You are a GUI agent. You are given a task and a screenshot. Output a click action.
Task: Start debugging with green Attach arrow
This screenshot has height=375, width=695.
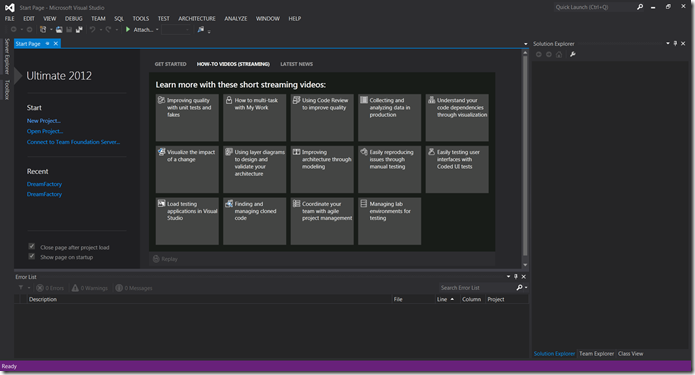[128, 30]
